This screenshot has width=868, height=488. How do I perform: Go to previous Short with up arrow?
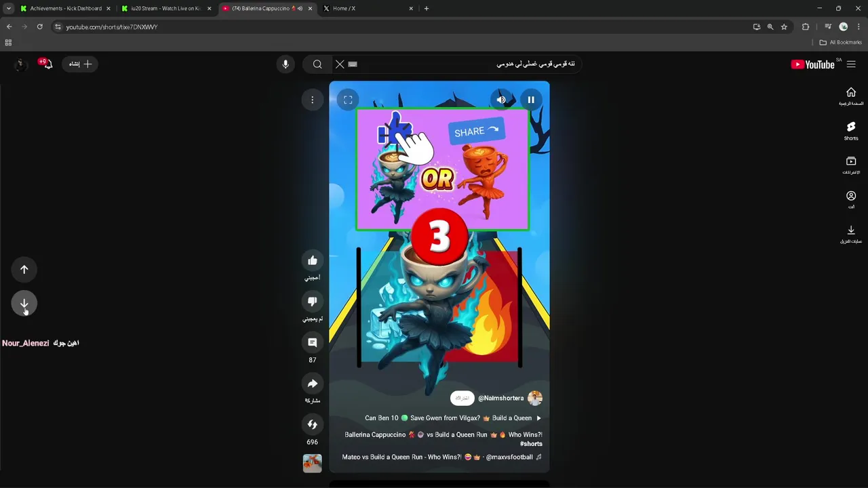(24, 270)
